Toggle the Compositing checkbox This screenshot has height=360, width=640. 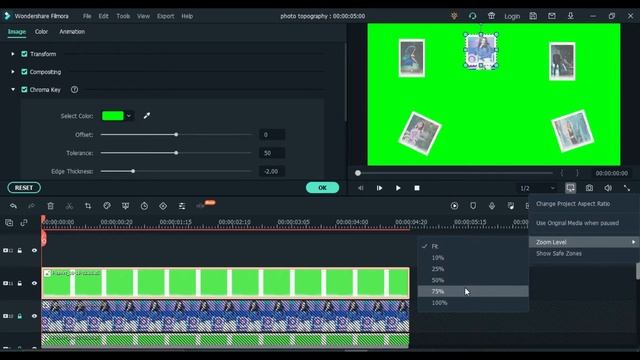pyautogui.click(x=24, y=72)
